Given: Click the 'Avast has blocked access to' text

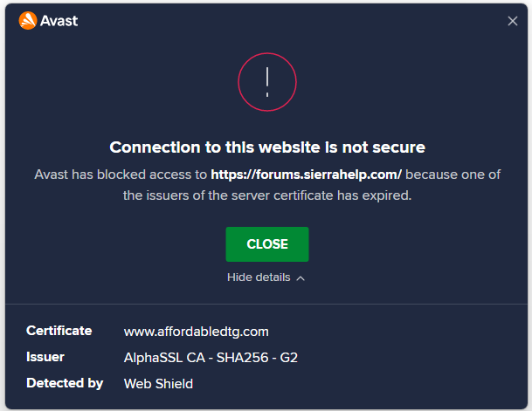Looking at the screenshot, I should 121,175.
